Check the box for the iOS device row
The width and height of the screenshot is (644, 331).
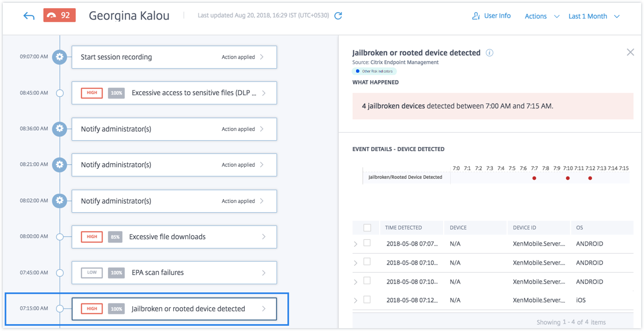(367, 300)
